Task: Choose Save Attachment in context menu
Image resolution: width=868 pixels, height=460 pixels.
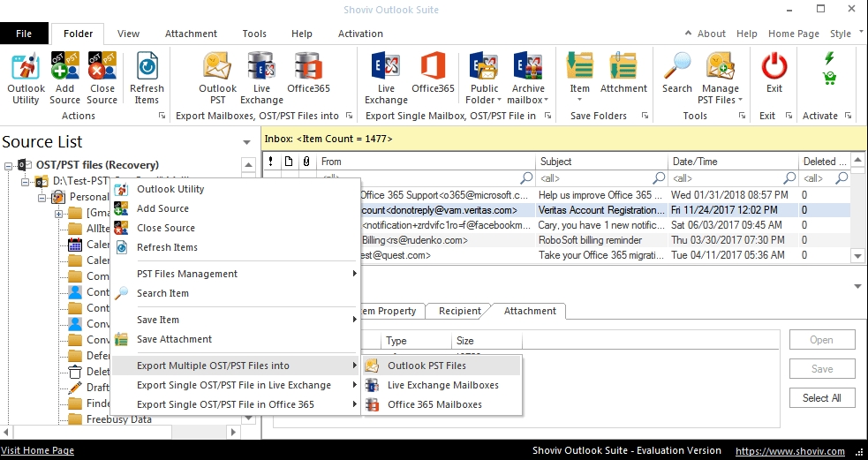Action: pos(235,339)
